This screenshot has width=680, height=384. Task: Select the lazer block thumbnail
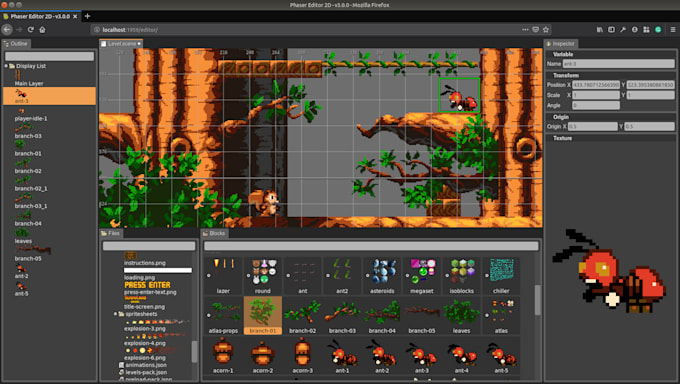(x=223, y=276)
